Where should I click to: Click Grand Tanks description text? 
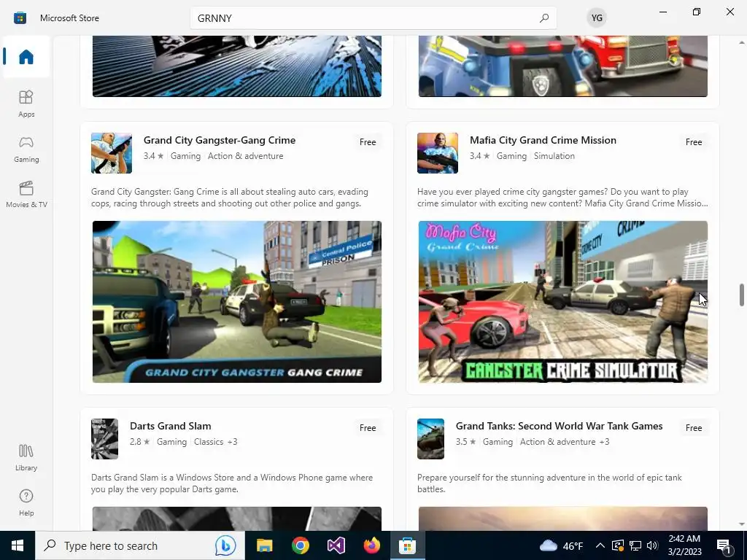pos(549,483)
